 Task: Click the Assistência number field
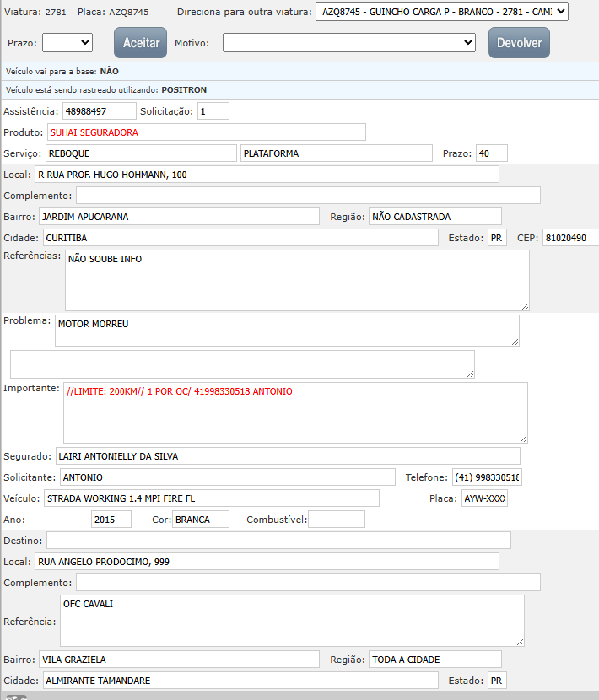click(99, 111)
